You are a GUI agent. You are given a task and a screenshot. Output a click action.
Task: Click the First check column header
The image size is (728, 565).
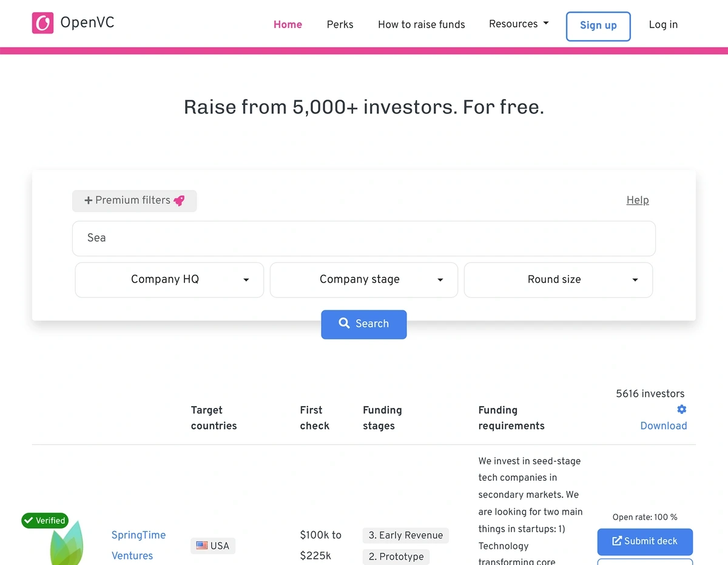point(315,418)
